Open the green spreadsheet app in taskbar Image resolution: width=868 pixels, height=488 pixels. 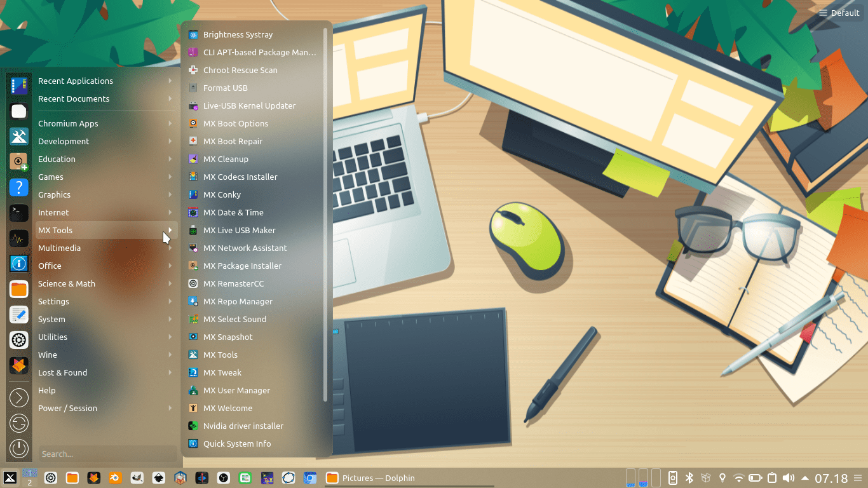(245, 478)
